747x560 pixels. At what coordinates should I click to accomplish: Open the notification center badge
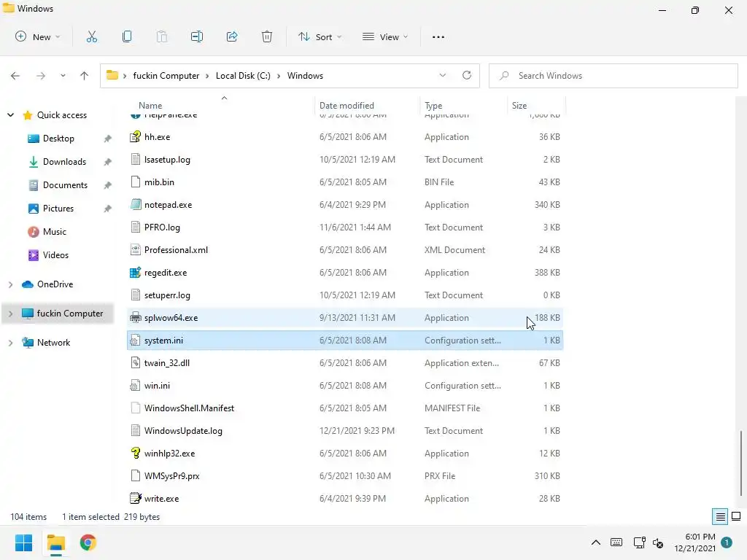(x=727, y=542)
